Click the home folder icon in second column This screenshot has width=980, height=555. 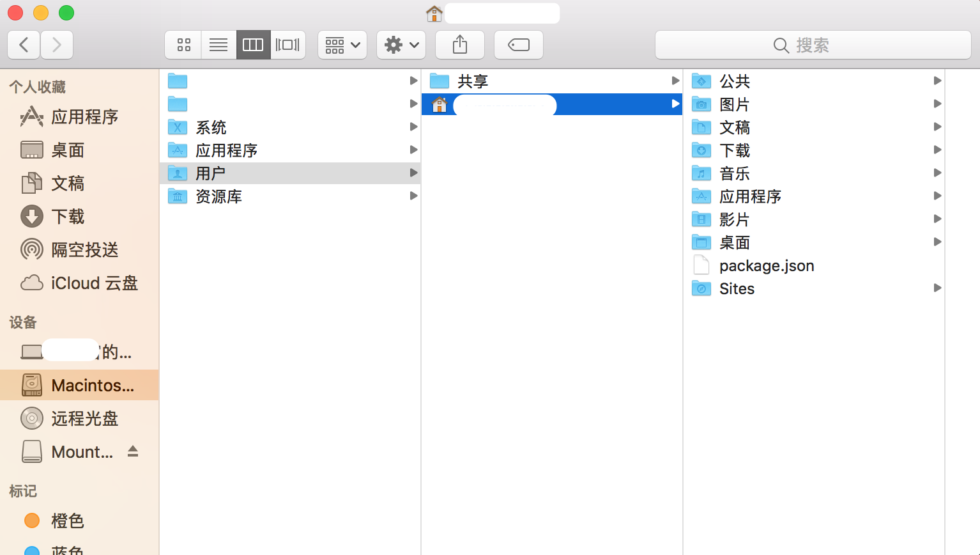(x=440, y=104)
